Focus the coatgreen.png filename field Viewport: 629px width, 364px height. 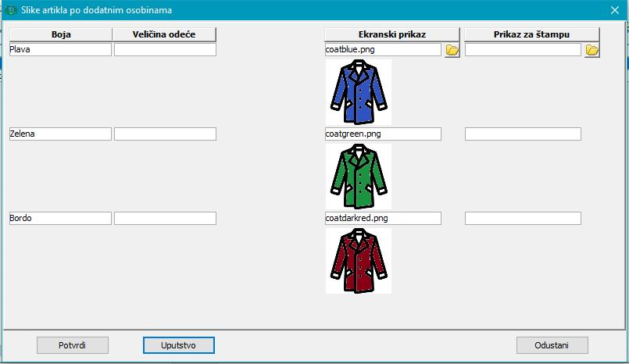coord(383,134)
